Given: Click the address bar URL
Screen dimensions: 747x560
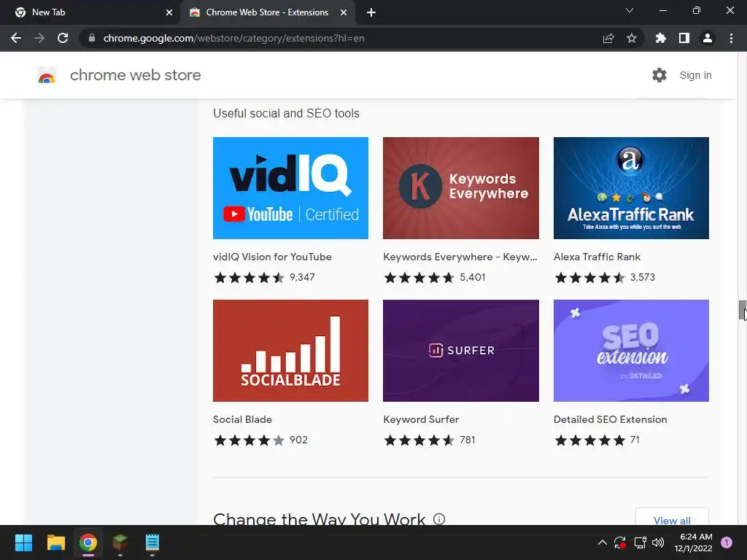Looking at the screenshot, I should point(233,38).
